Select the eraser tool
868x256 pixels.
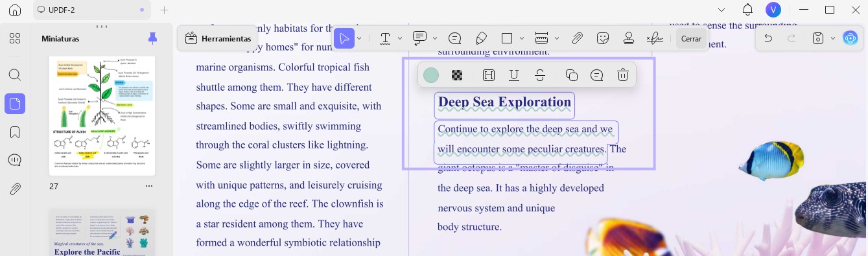(x=481, y=38)
